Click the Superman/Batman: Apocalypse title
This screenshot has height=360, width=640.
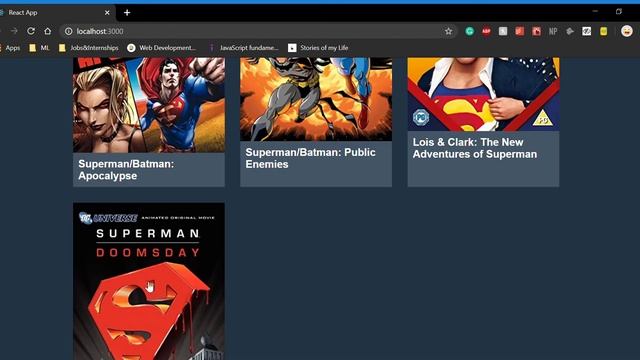[x=126, y=170]
